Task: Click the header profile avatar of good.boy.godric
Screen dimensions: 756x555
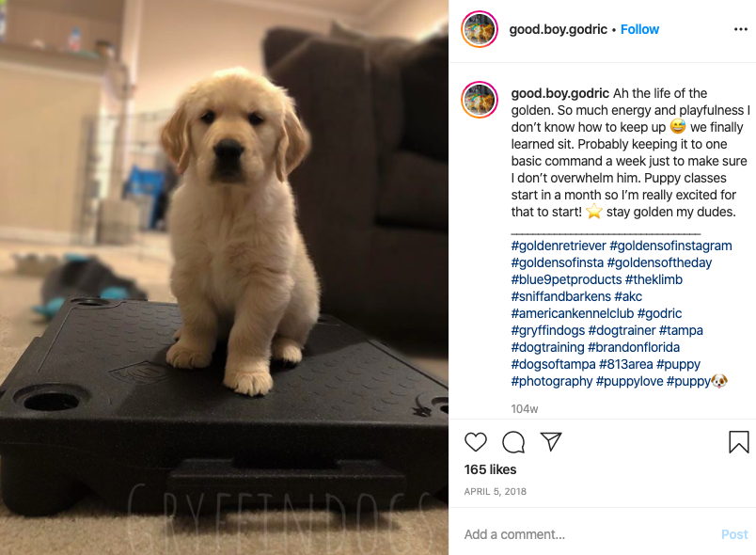Action: 480,29
